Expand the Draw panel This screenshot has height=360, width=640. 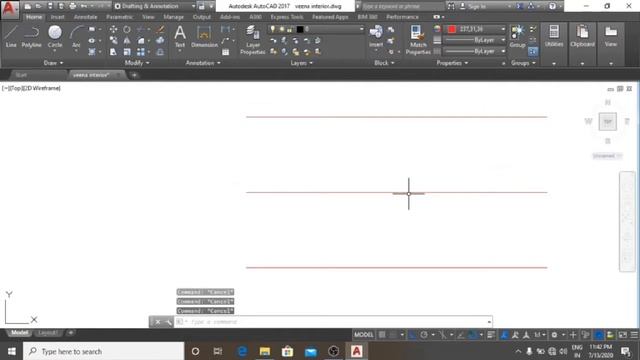point(53,63)
